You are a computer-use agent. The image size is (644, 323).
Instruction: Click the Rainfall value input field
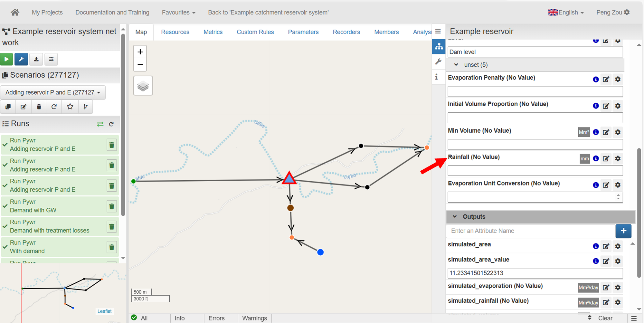535,171
